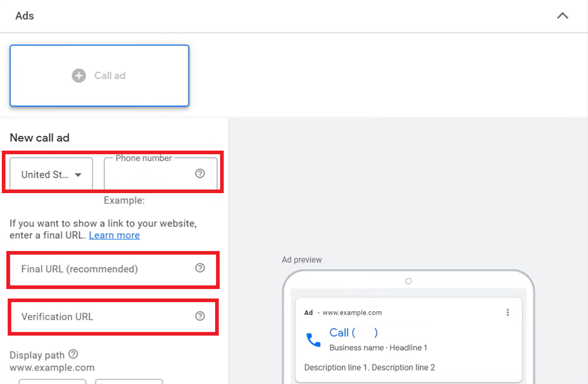588x384 pixels.
Task: Open help icon next to Display path
Action: (x=73, y=354)
